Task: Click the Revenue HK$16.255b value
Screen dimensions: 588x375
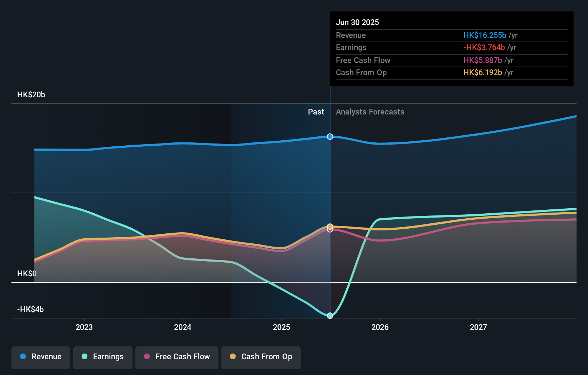Action: 485,35
